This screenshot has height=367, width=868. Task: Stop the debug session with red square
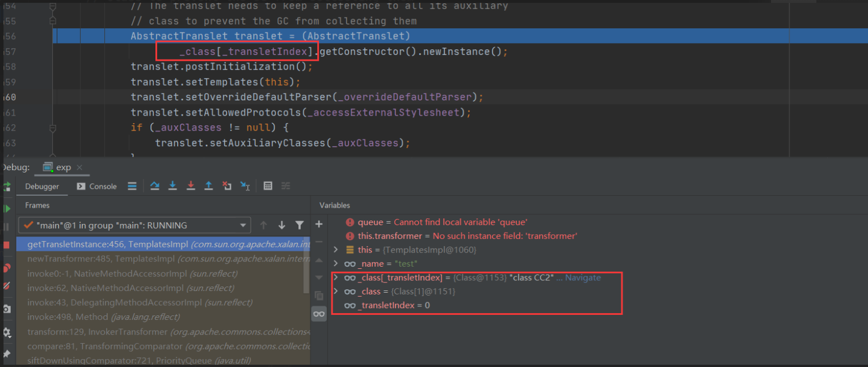[x=7, y=245]
